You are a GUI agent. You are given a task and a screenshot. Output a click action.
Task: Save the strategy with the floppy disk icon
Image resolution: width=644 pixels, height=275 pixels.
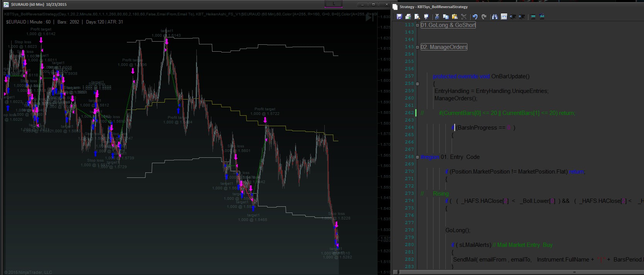(x=400, y=17)
